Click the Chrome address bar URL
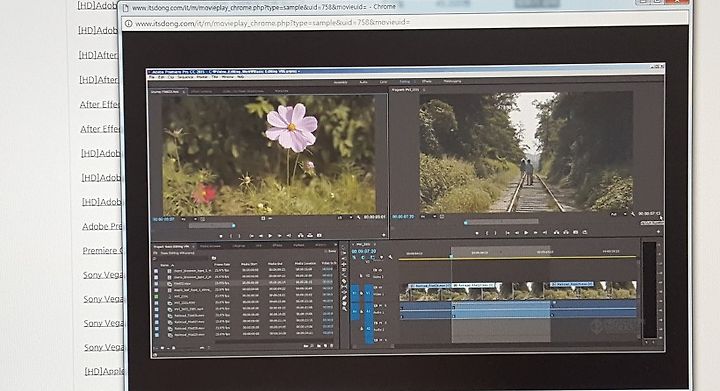The image size is (720, 391). coord(272,22)
